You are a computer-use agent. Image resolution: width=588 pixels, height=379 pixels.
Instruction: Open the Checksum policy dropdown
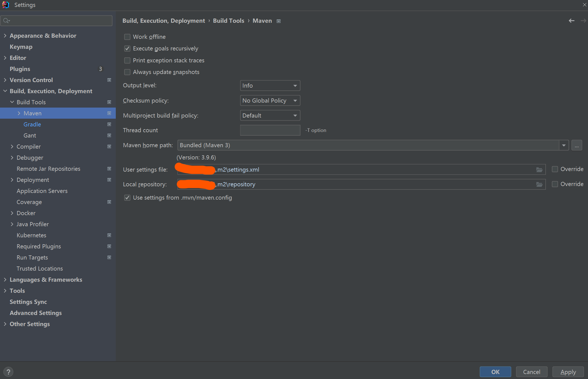click(x=270, y=100)
